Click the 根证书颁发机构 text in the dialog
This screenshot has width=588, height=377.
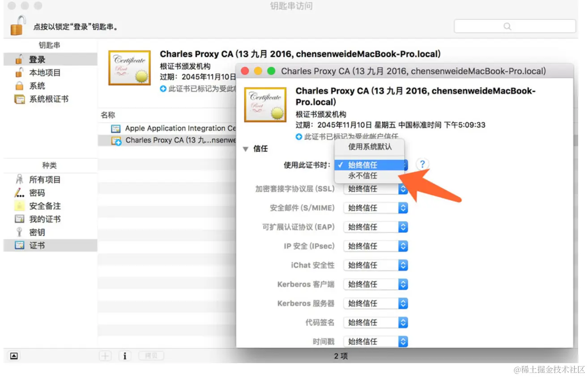point(321,114)
